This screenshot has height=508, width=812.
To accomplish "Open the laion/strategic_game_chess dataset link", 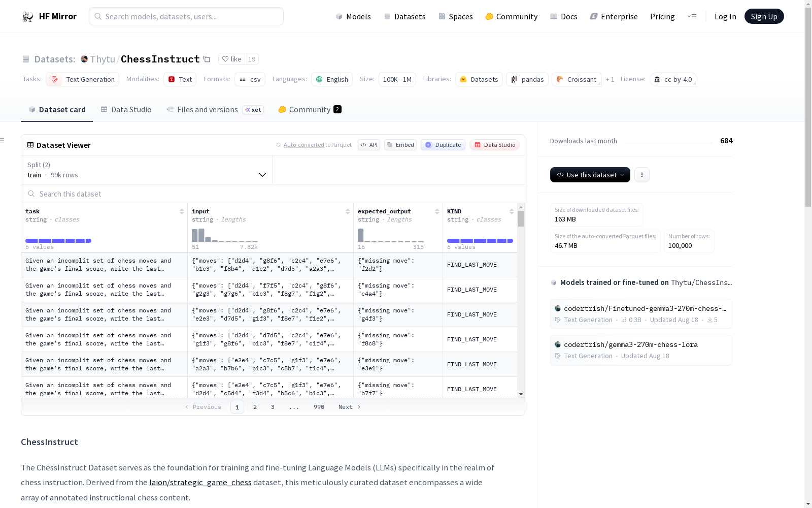I will point(200,483).
